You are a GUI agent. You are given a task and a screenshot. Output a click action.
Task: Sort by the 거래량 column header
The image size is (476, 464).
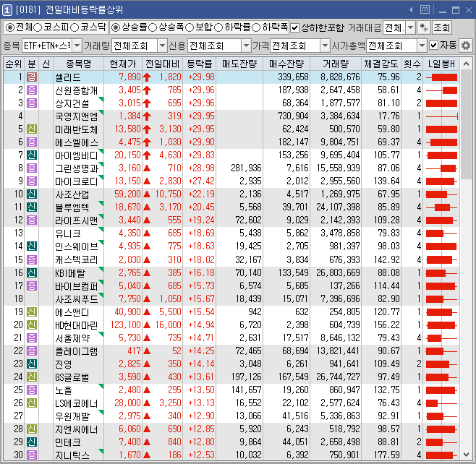pos(336,64)
